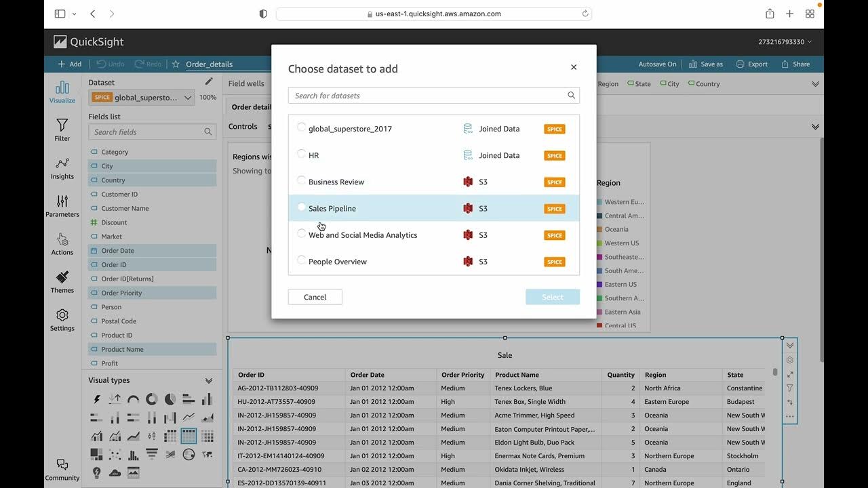Screen dimensions: 868x488
Task: Click the pencil edit dataset icon
Action: pos(209,82)
